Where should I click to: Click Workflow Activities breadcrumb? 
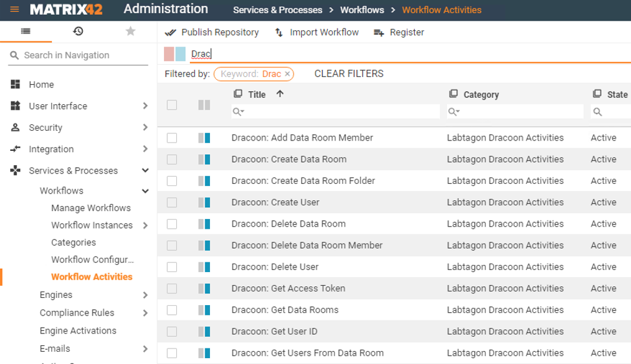(x=441, y=10)
